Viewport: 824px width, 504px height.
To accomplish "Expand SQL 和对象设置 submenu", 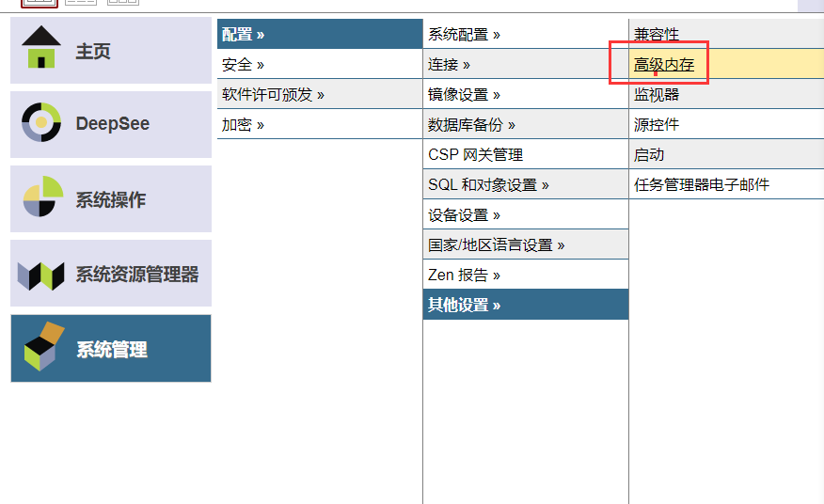I will pos(526,184).
